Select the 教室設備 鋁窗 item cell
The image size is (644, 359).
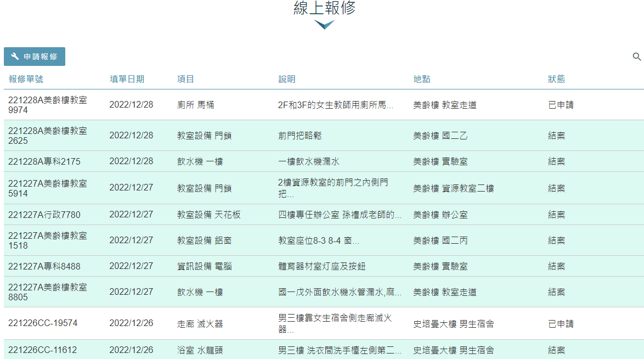click(x=204, y=240)
